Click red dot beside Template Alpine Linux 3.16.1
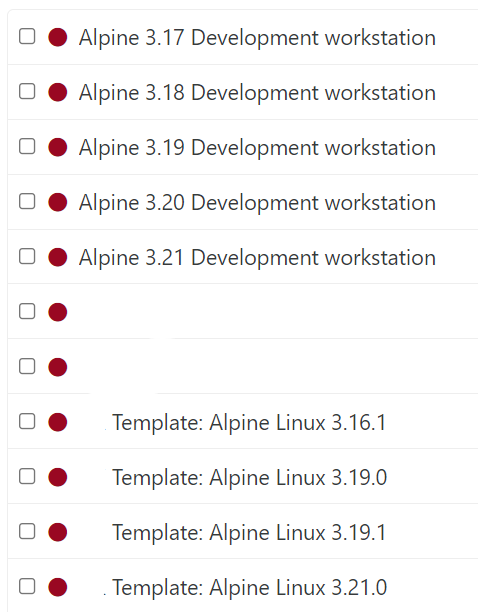The image size is (478, 612). (58, 422)
